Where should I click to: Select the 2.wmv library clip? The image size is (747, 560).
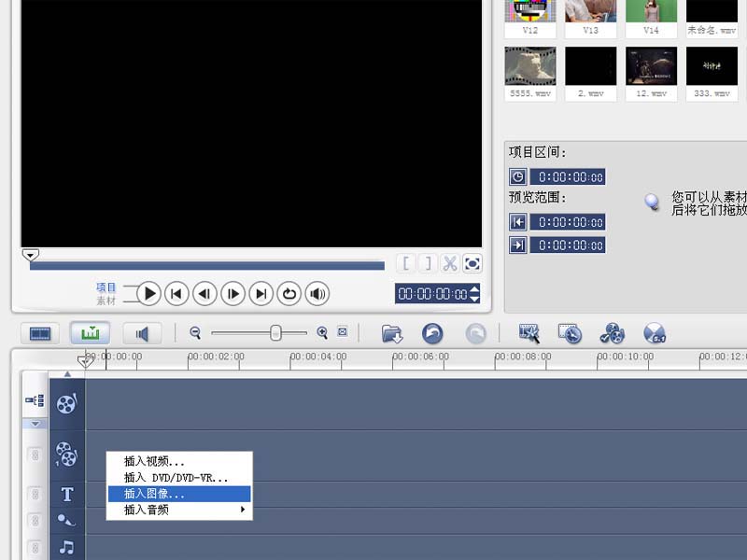591,73
